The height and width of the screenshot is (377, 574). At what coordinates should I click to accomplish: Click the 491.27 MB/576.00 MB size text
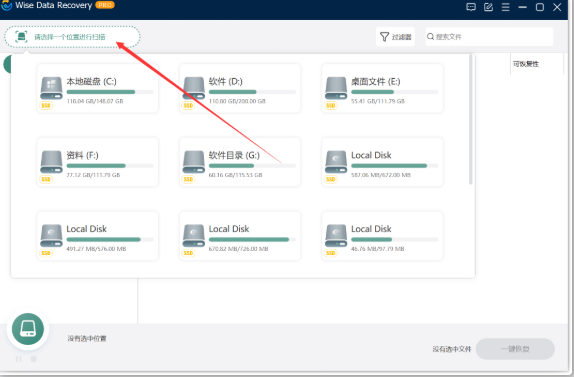click(x=96, y=249)
